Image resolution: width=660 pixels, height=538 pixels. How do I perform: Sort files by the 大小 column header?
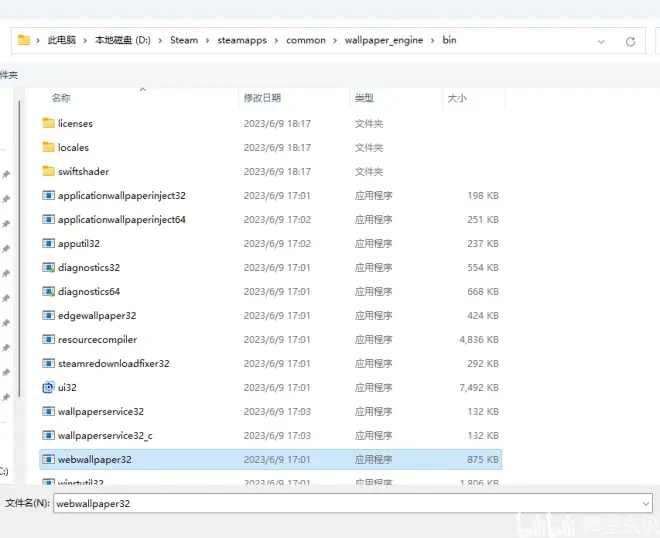pyautogui.click(x=457, y=98)
